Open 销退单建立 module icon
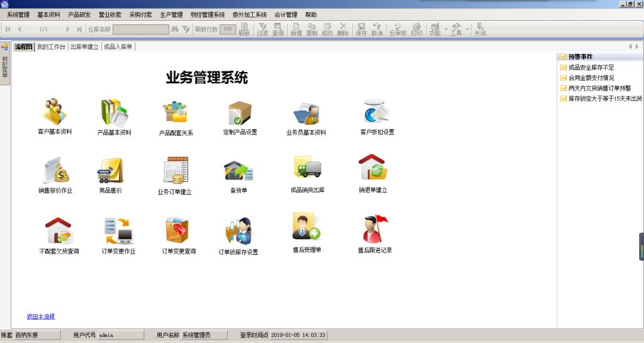Image resolution: width=644 pixels, height=343 pixels. click(373, 167)
